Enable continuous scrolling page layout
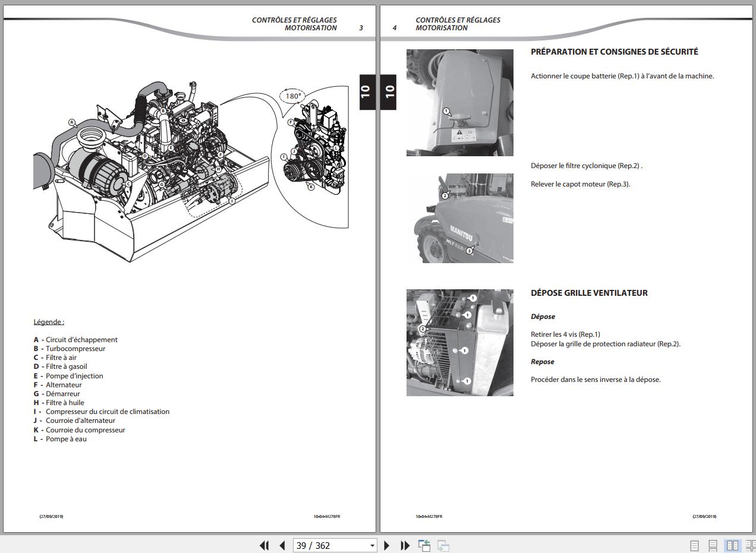 713,545
